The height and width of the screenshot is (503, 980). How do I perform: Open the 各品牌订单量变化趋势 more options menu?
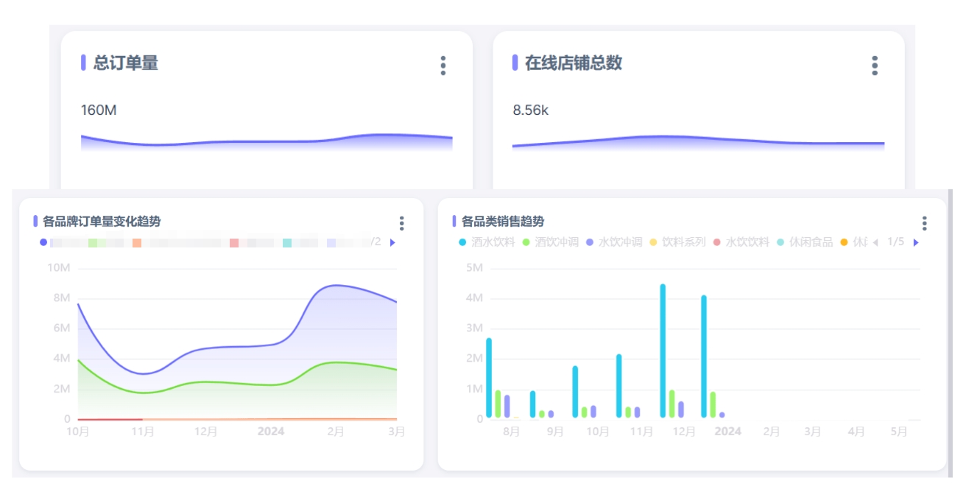[x=401, y=223]
